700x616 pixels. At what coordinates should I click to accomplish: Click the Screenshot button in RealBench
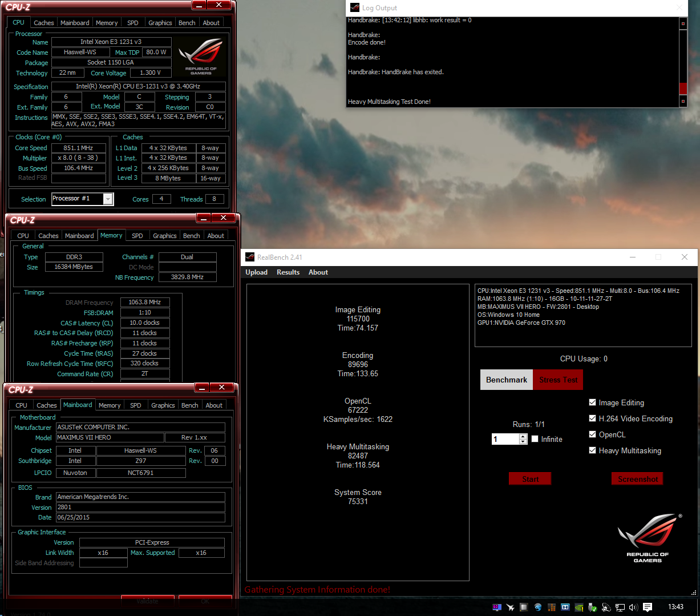tap(637, 479)
